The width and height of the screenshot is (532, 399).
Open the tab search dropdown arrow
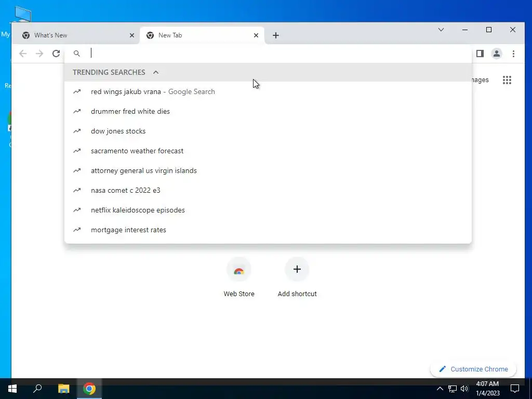441,30
